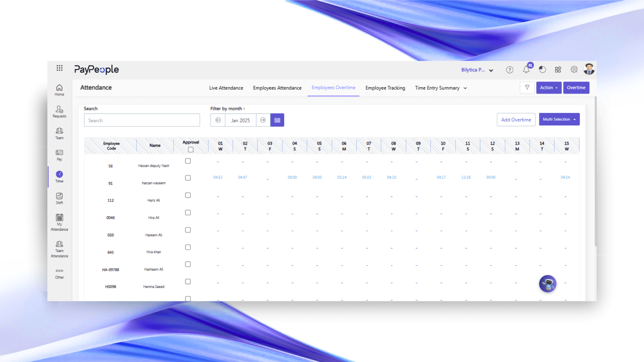644x362 pixels.
Task: Click the Add Overtime button
Action: pos(516,120)
